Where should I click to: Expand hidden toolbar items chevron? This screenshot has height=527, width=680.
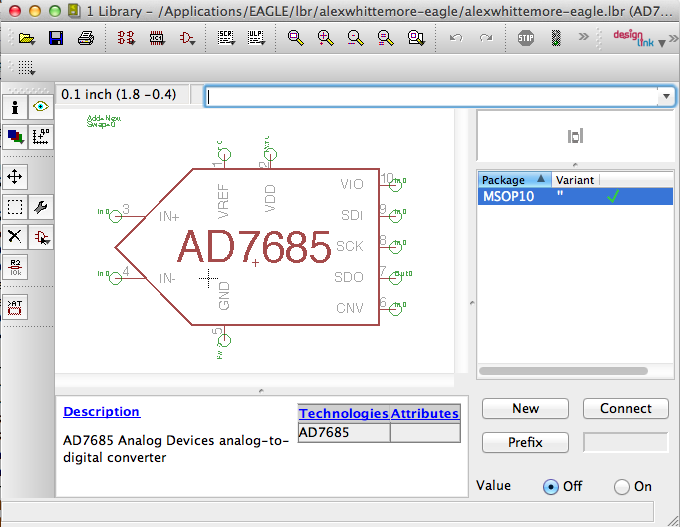(584, 37)
